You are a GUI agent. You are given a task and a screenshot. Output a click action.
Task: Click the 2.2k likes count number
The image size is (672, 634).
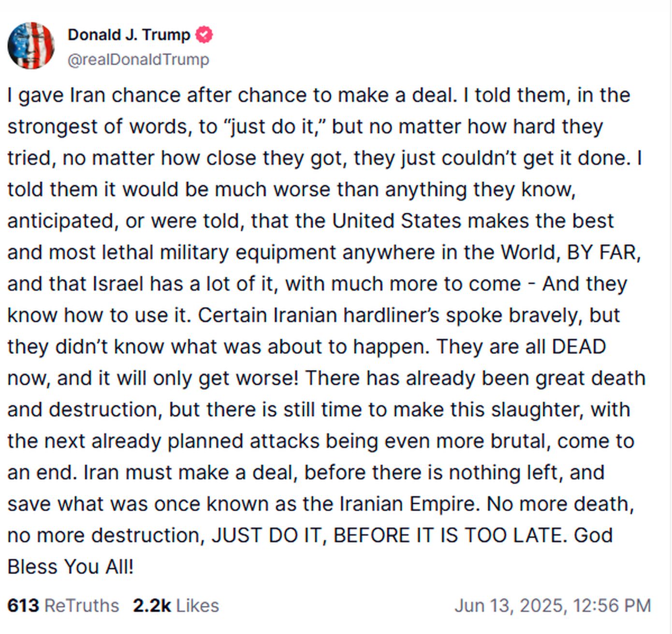(x=152, y=605)
